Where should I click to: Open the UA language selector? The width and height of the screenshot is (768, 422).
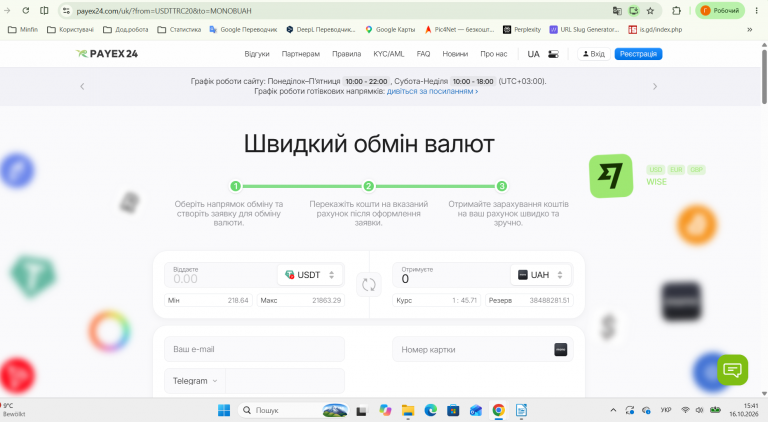pos(533,54)
